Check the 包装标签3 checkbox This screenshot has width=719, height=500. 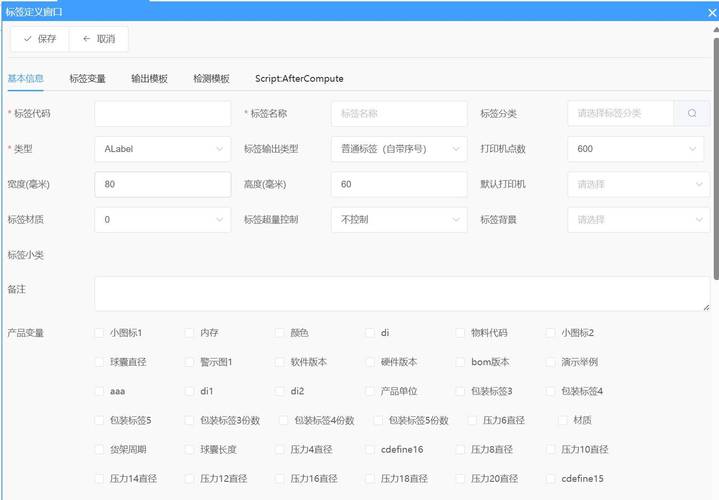point(460,391)
